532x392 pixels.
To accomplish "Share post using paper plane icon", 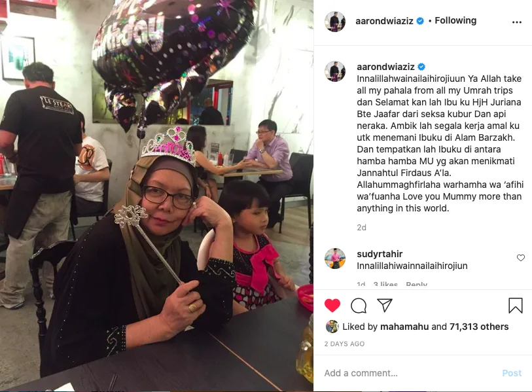I will pyautogui.click(x=385, y=305).
